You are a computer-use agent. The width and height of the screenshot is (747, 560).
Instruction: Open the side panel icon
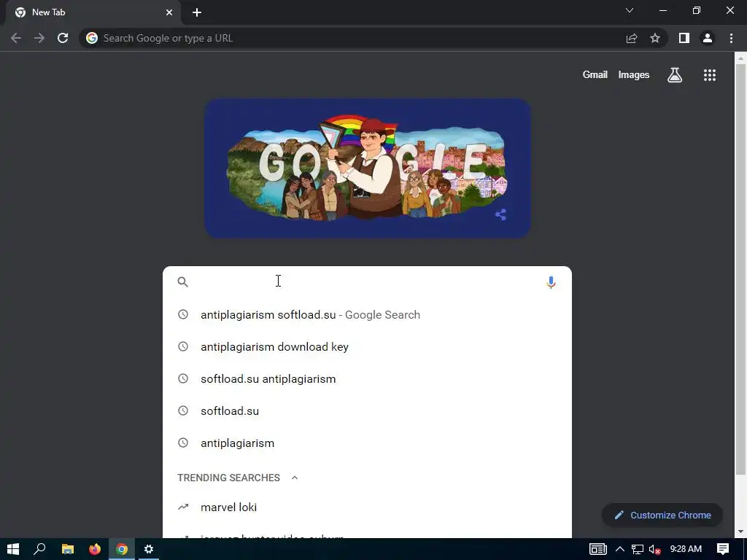(684, 38)
